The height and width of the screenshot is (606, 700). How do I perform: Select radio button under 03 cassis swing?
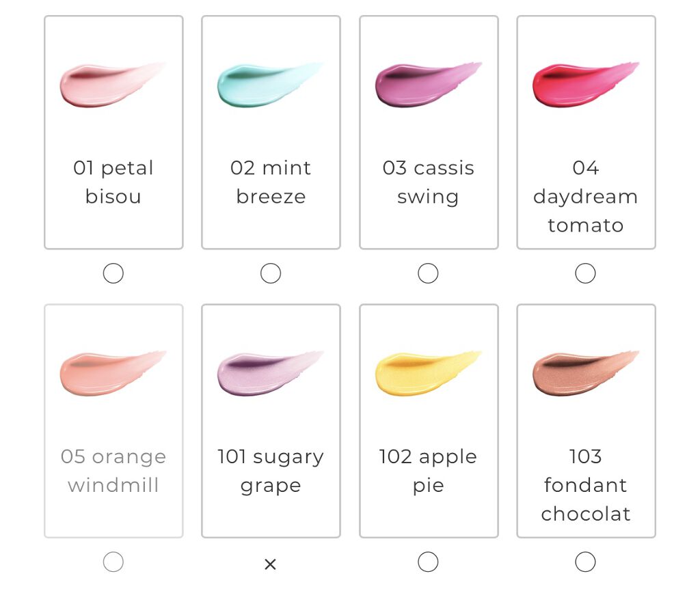(x=428, y=274)
